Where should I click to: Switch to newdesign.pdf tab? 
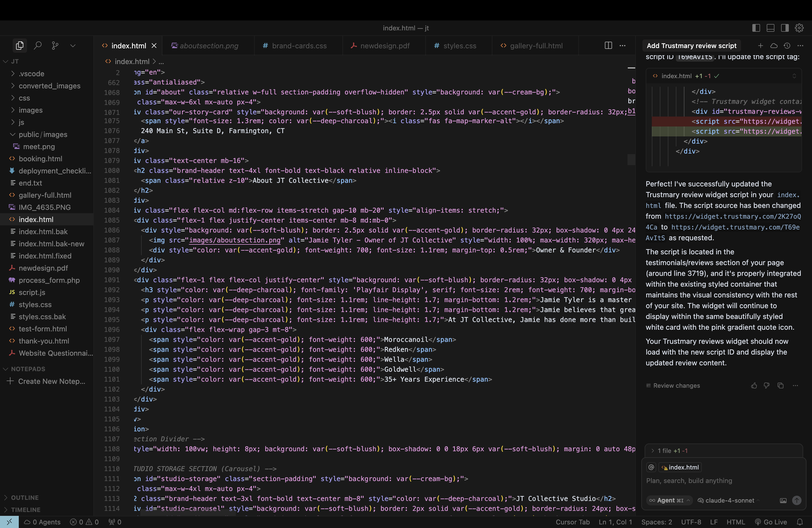384,45
